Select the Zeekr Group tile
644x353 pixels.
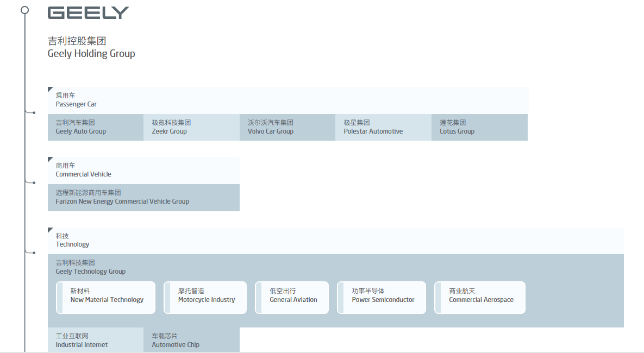(x=191, y=127)
